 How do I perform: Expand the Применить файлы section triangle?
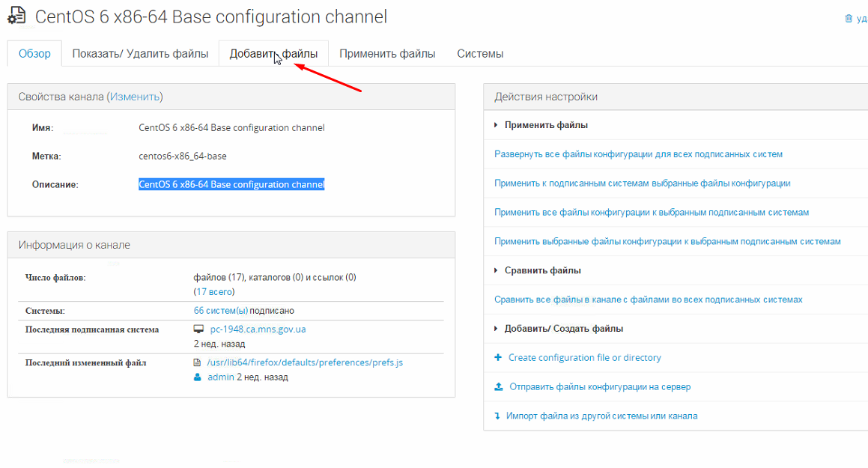[x=497, y=125]
